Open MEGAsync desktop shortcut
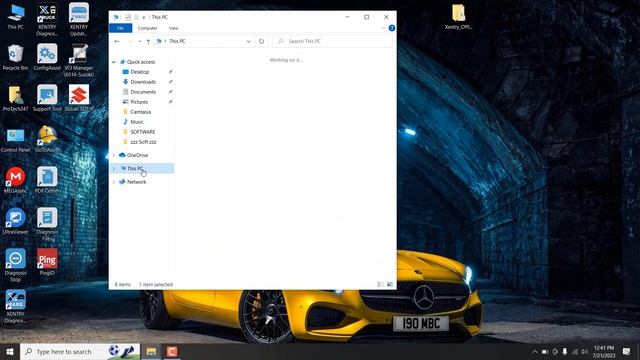 [x=15, y=180]
